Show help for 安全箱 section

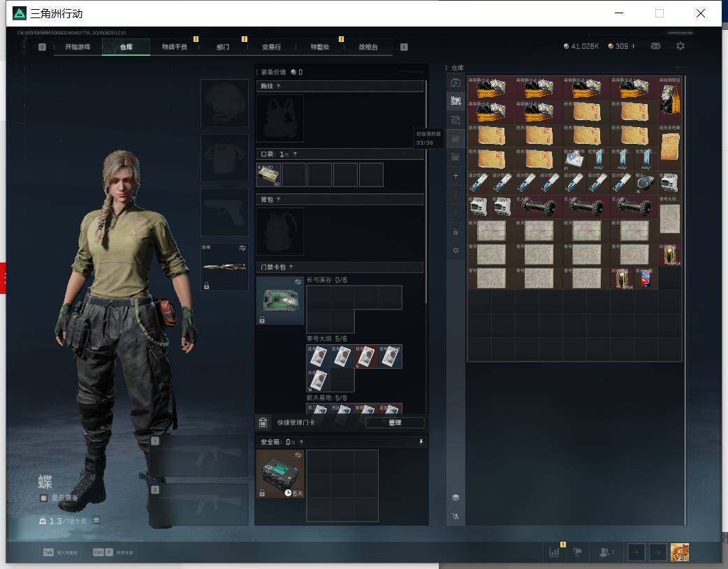pos(301,442)
